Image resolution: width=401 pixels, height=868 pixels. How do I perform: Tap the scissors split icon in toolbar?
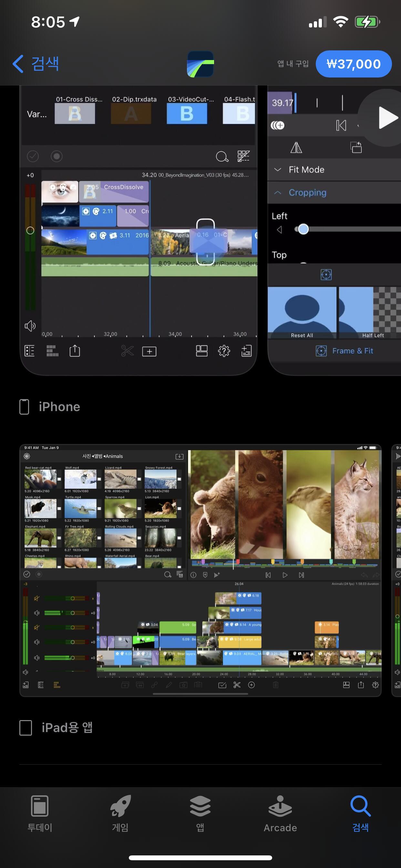click(x=128, y=351)
